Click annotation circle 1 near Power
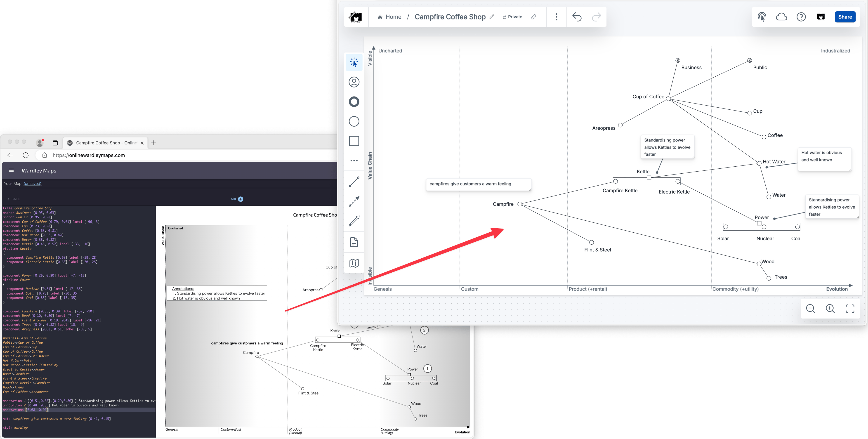 pyautogui.click(x=427, y=369)
